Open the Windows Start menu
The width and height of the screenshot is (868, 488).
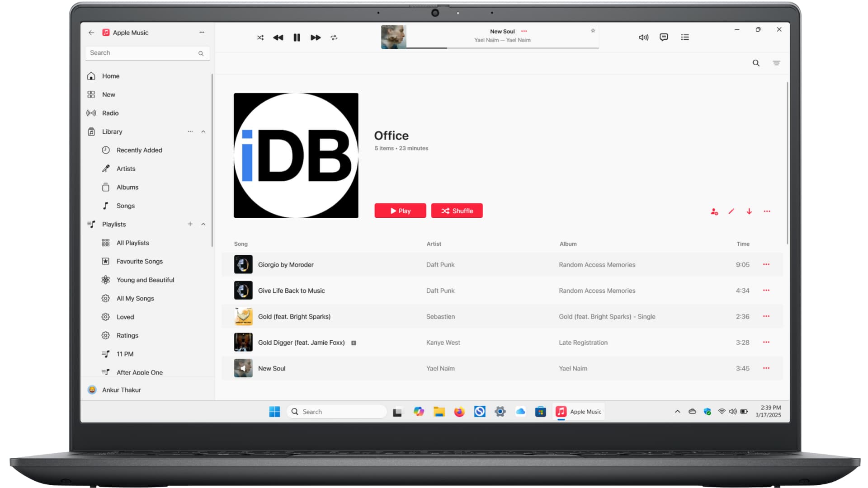tap(274, 412)
